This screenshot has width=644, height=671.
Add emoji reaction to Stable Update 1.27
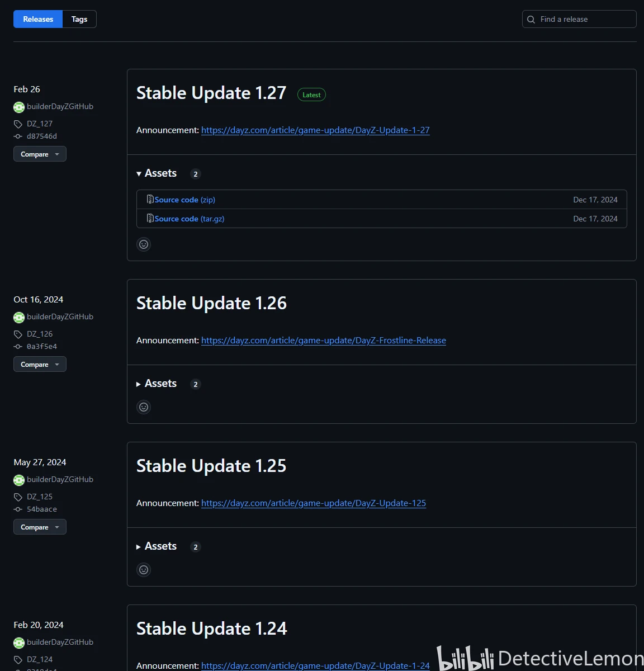144,244
